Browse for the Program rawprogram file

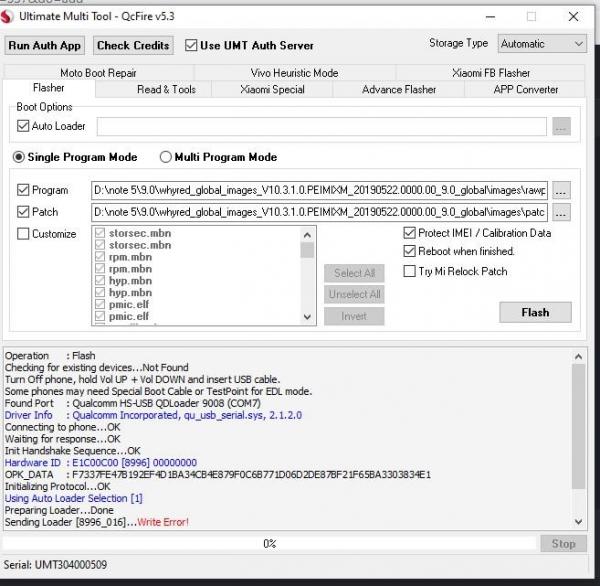[x=561, y=190]
